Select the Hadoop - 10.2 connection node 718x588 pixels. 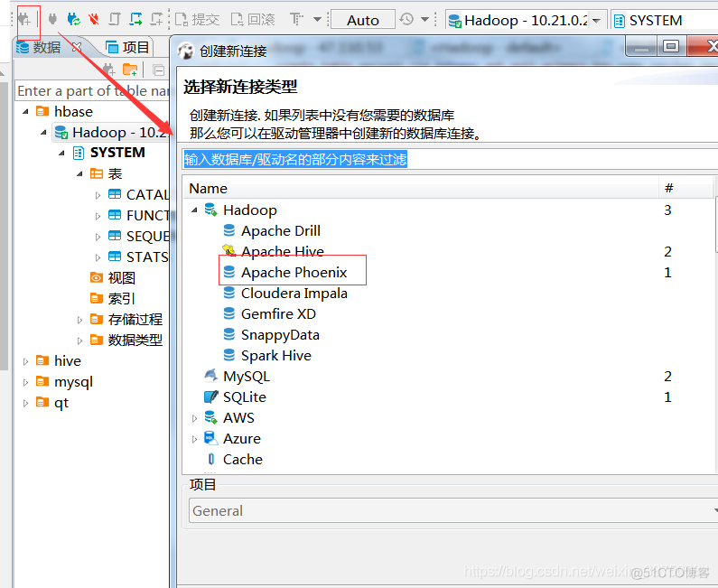pos(110,133)
